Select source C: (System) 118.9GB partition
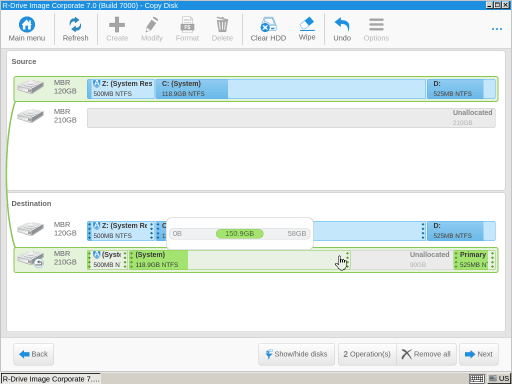This screenshot has width=512, height=384. coord(291,89)
